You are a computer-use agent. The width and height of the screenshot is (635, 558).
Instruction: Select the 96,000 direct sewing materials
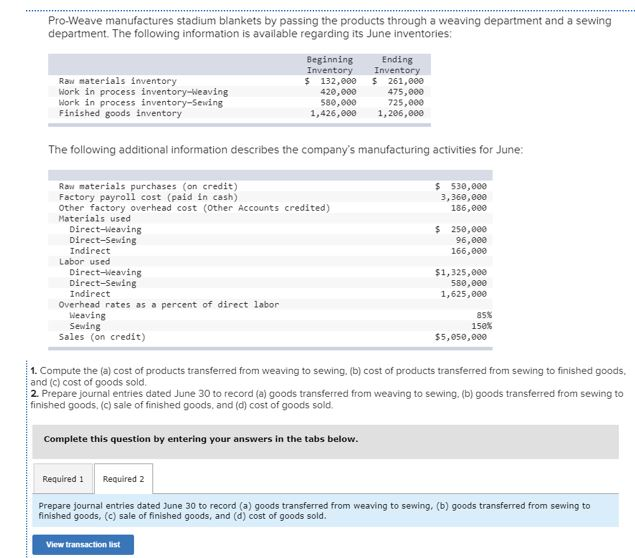pyautogui.click(x=471, y=240)
